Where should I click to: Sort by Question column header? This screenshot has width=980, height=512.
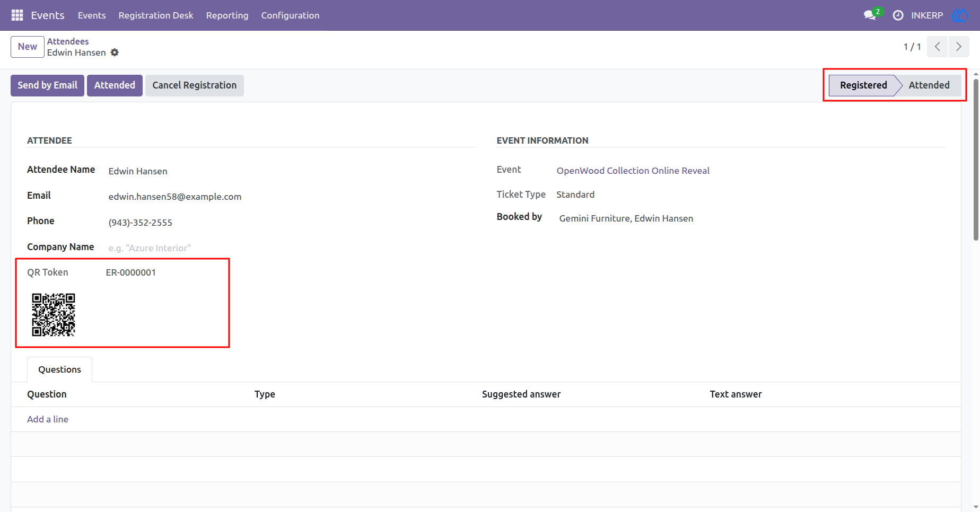[x=47, y=394]
